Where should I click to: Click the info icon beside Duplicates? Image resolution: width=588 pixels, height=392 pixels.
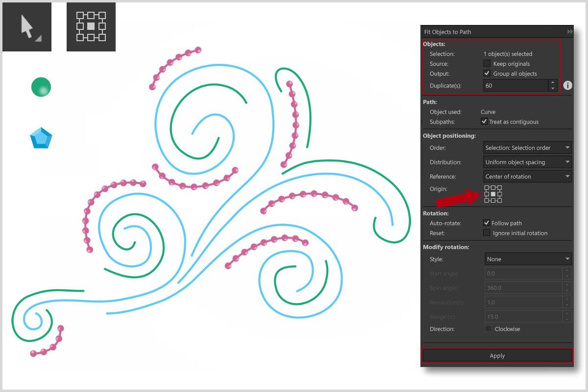pos(567,85)
